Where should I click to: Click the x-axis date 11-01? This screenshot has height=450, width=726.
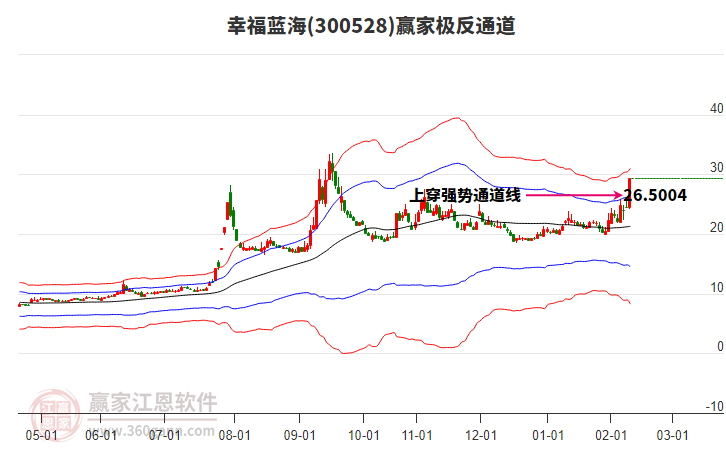tap(417, 436)
